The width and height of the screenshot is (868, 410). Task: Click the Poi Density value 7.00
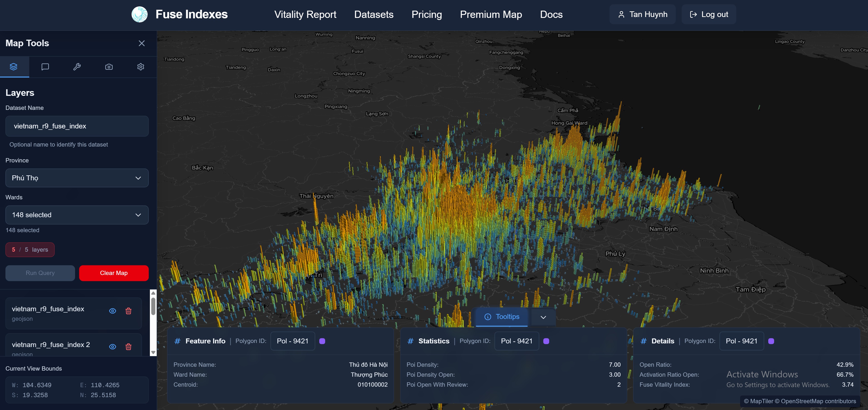coord(615,364)
